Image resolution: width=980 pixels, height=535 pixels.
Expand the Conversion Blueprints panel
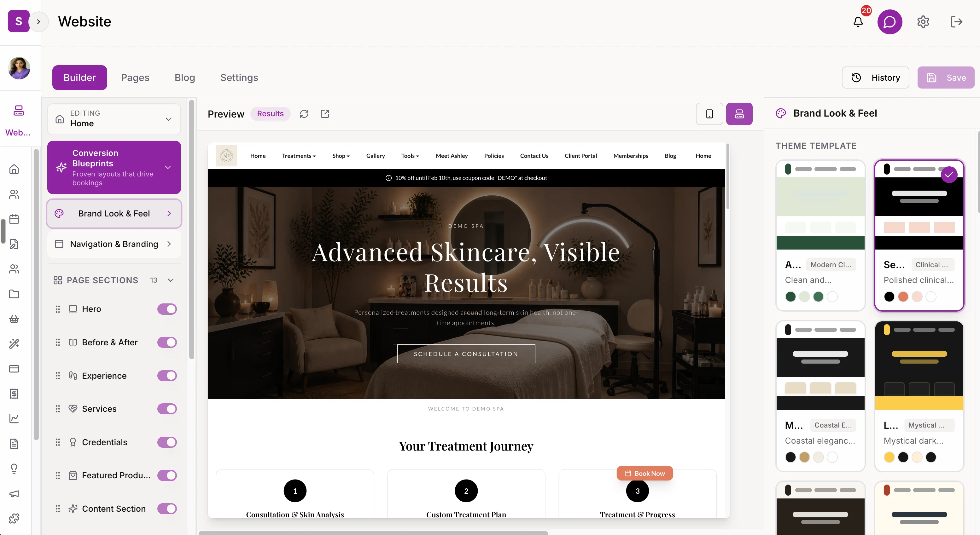114,167
